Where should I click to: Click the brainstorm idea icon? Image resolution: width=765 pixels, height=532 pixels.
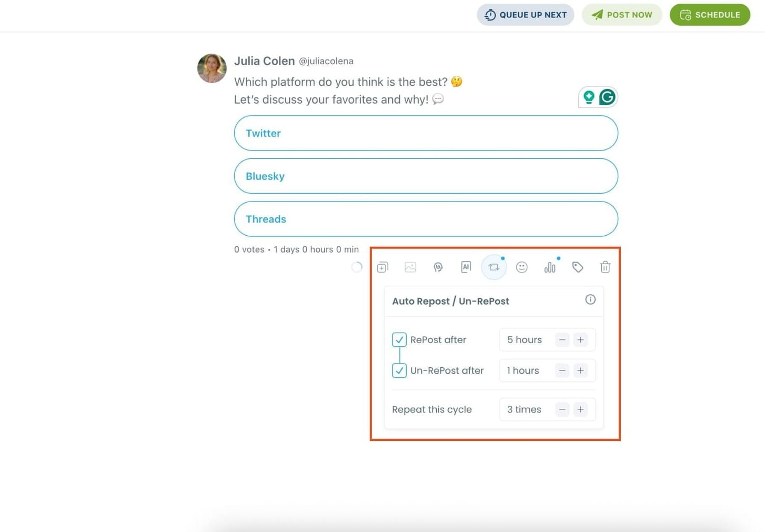[x=438, y=267]
